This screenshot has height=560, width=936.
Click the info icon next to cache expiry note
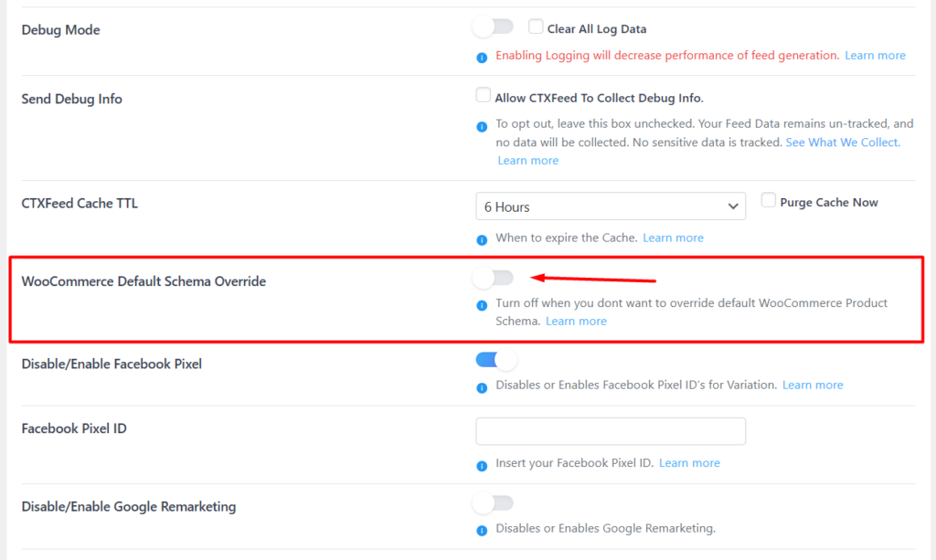tap(482, 238)
